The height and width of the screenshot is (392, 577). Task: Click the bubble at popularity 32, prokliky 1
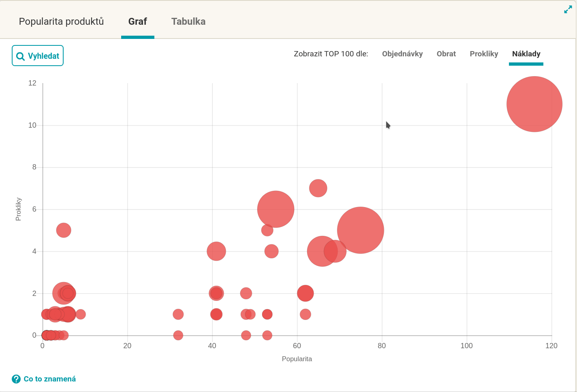click(x=178, y=314)
